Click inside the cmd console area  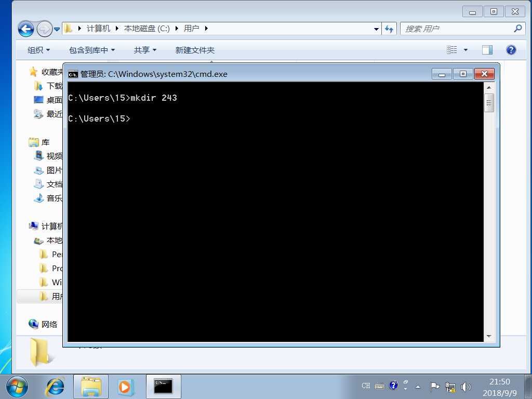275,211
